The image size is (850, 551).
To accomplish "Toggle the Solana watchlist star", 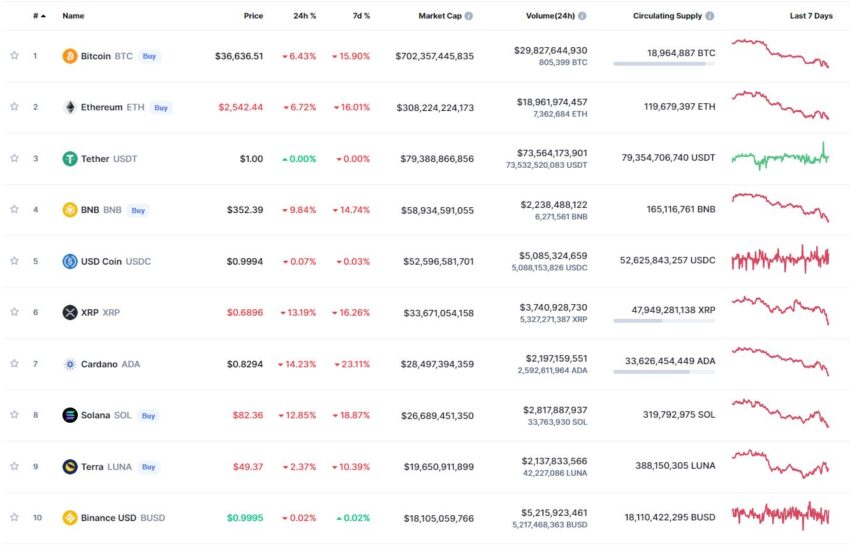I will [x=15, y=414].
